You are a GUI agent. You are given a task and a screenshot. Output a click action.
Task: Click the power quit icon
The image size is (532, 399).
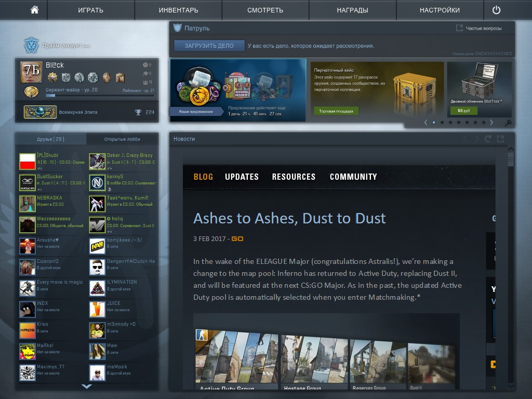(496, 10)
